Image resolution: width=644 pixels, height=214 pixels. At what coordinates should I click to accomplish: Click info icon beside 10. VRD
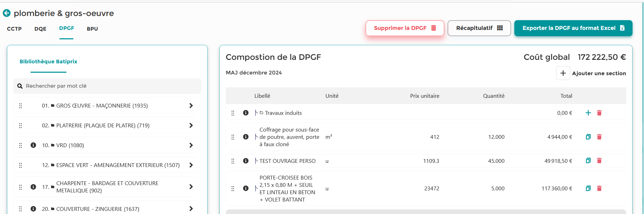click(33, 145)
